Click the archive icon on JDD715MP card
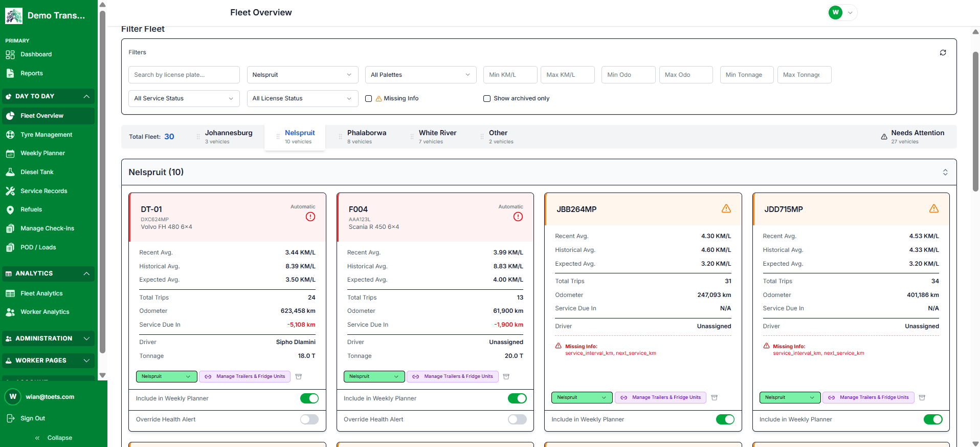 (922, 397)
